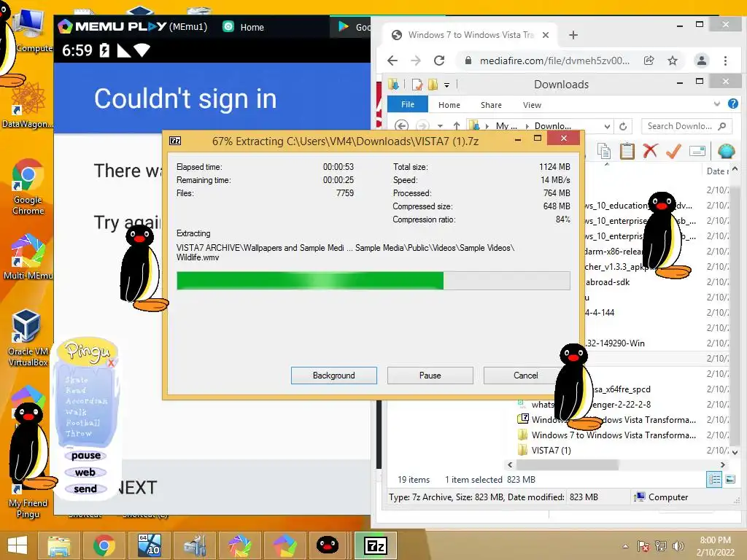Switch to Details view icon in status bar

click(714, 480)
